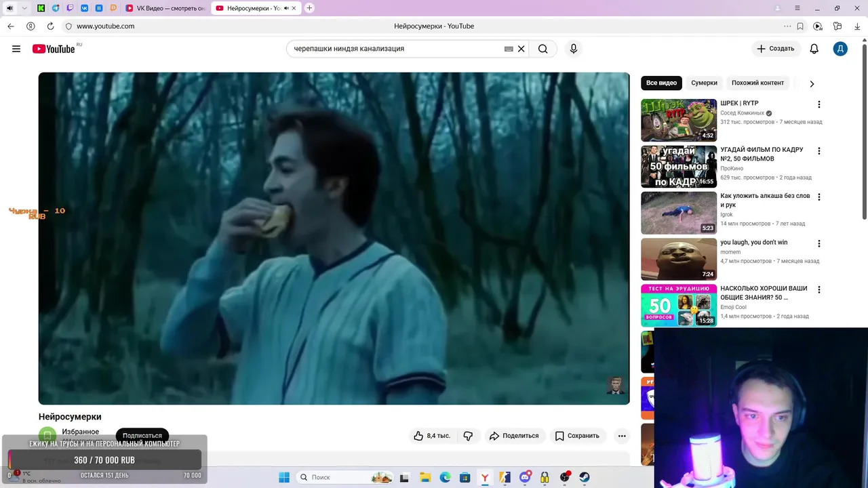The width and height of the screenshot is (868, 488).
Task: Show more filter chips with right arrow
Action: 812,83
